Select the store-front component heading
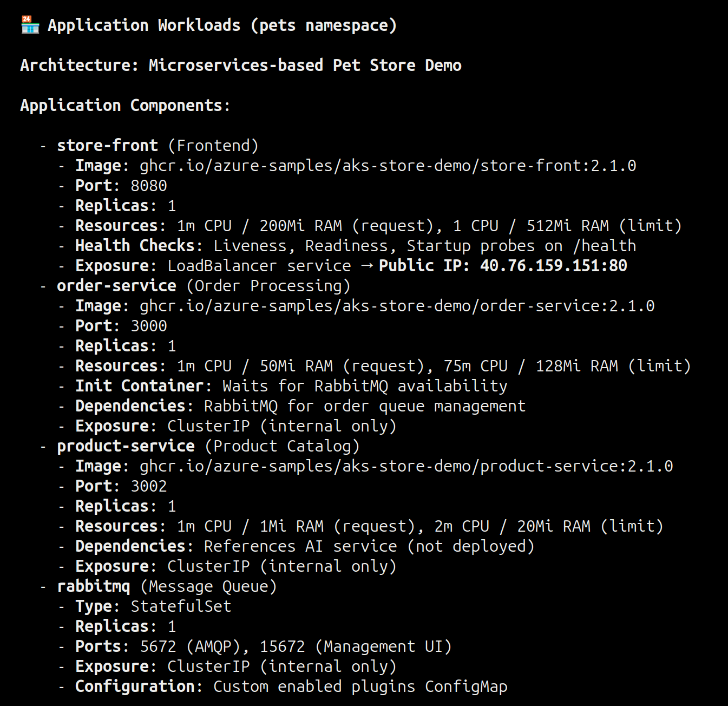The image size is (728, 706). click(107, 146)
